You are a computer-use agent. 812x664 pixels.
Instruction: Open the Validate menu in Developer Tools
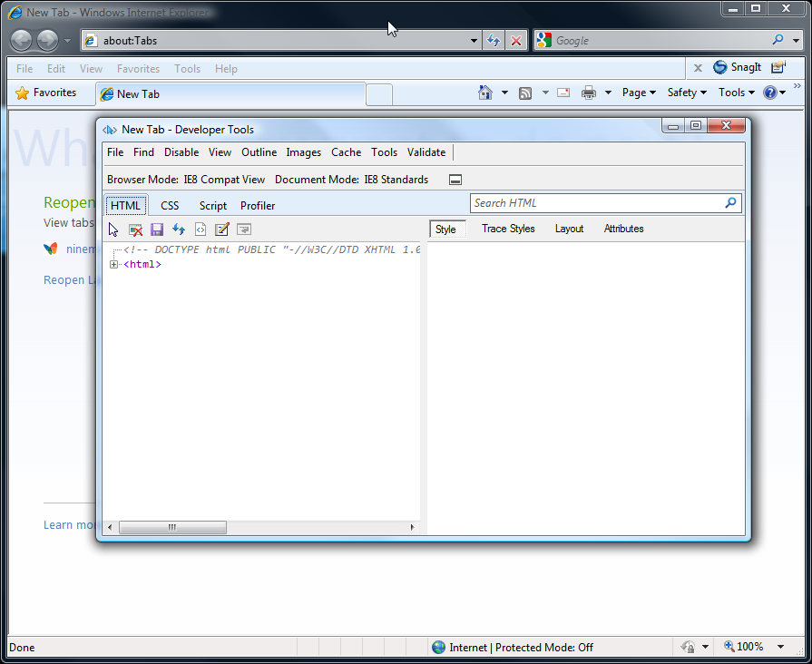click(426, 152)
